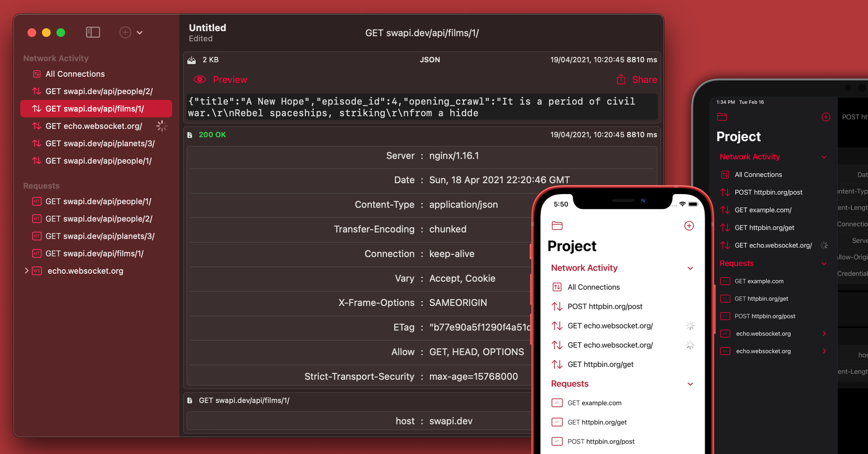Screen dimensions: 868x454
Task: Open first echo.websocket.org chevron on iPad
Action: coord(824,333)
